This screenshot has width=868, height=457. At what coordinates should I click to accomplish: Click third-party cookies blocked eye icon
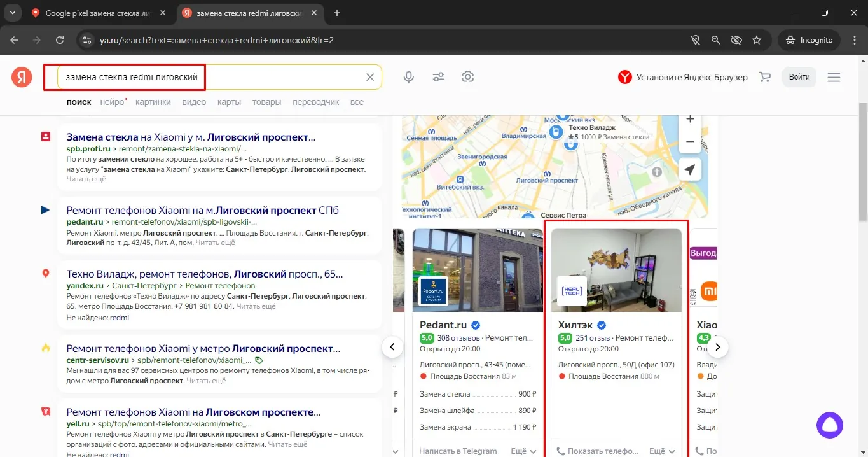coord(736,39)
